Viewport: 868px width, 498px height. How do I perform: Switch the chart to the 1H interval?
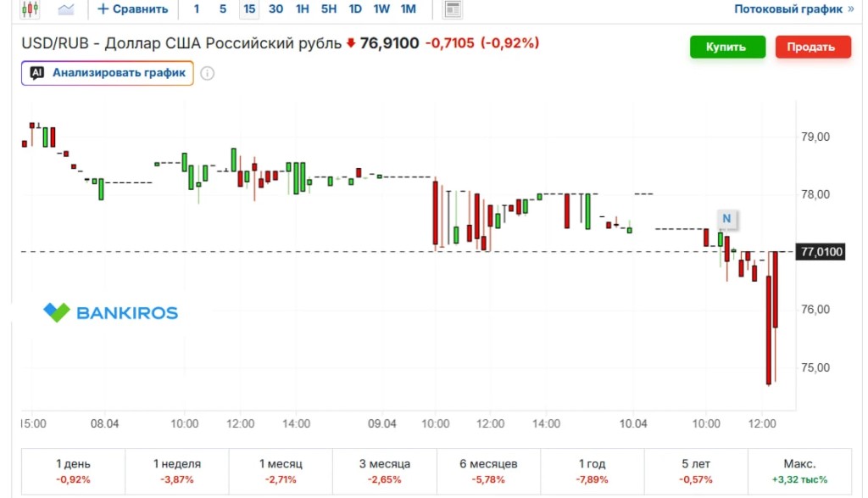(303, 9)
